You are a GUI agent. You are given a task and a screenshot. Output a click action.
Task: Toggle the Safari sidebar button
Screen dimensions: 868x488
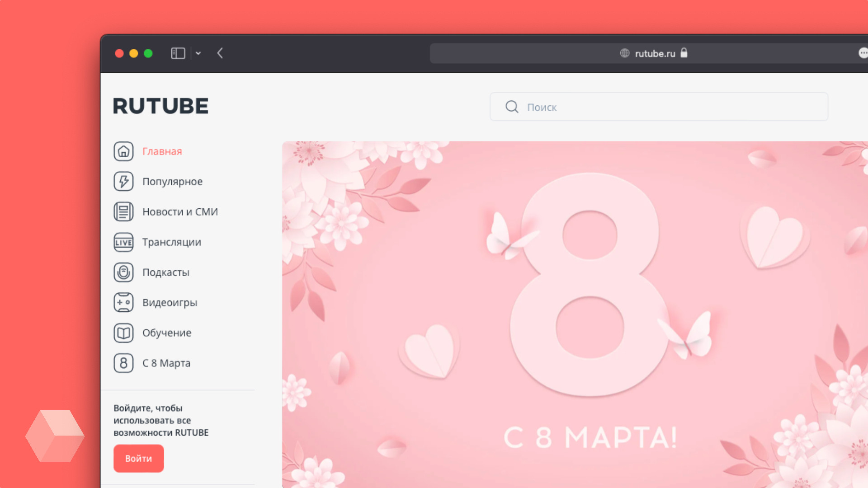tap(178, 53)
